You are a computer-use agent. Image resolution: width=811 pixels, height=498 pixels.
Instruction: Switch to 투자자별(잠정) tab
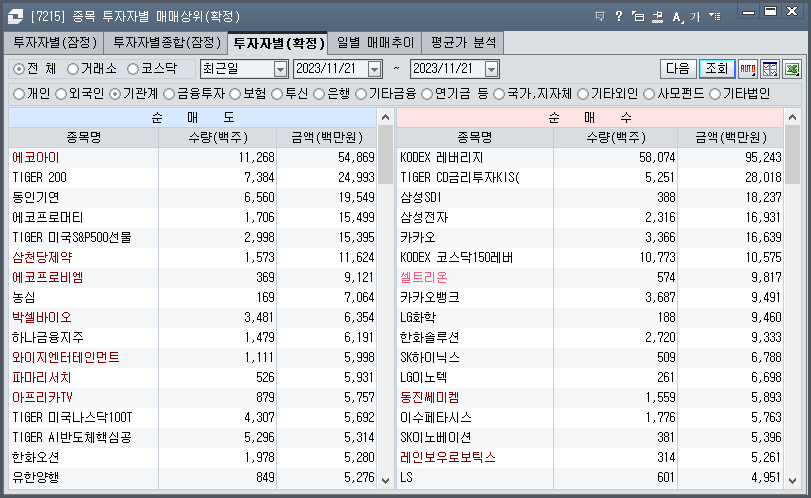tap(55, 42)
